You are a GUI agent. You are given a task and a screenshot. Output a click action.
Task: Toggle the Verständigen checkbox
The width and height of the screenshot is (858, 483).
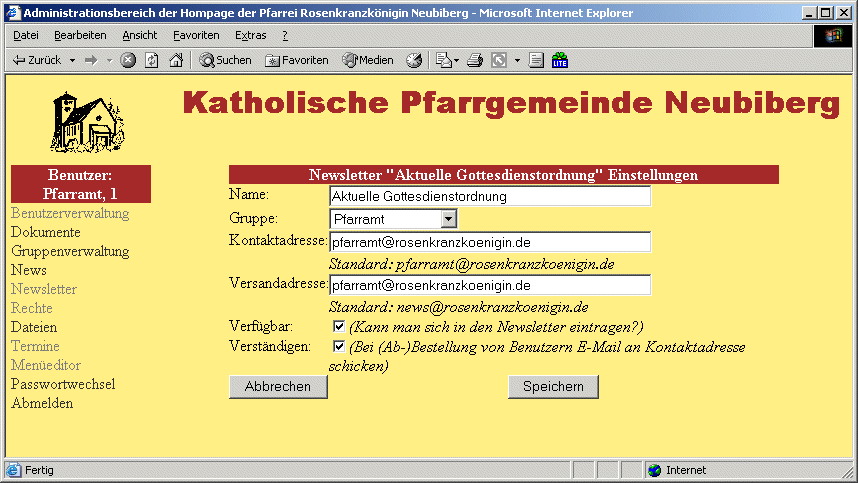(339, 346)
